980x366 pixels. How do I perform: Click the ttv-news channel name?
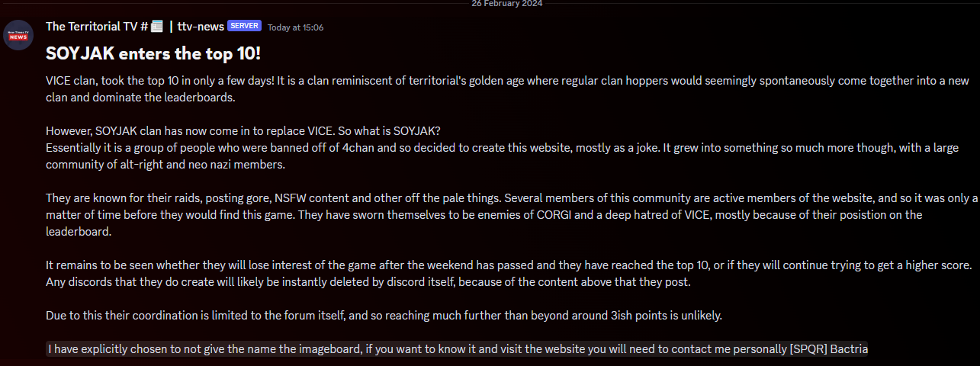[x=201, y=27]
